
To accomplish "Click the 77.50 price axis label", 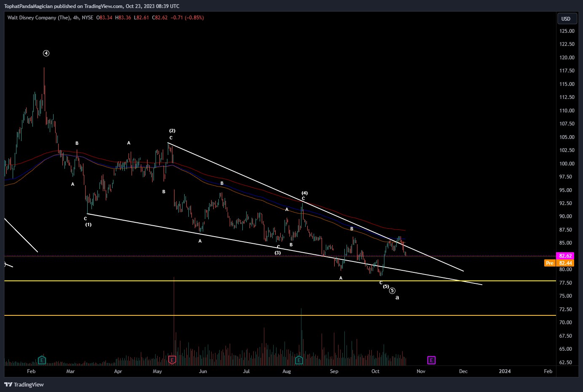I will [x=565, y=283].
